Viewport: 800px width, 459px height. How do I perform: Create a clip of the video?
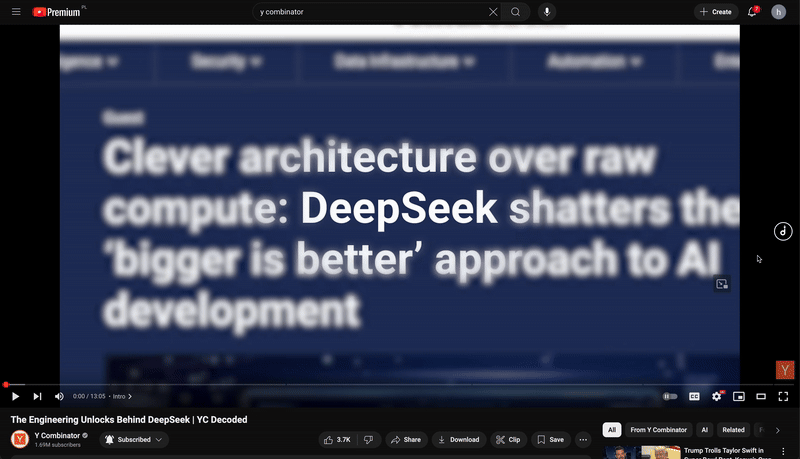click(x=508, y=440)
